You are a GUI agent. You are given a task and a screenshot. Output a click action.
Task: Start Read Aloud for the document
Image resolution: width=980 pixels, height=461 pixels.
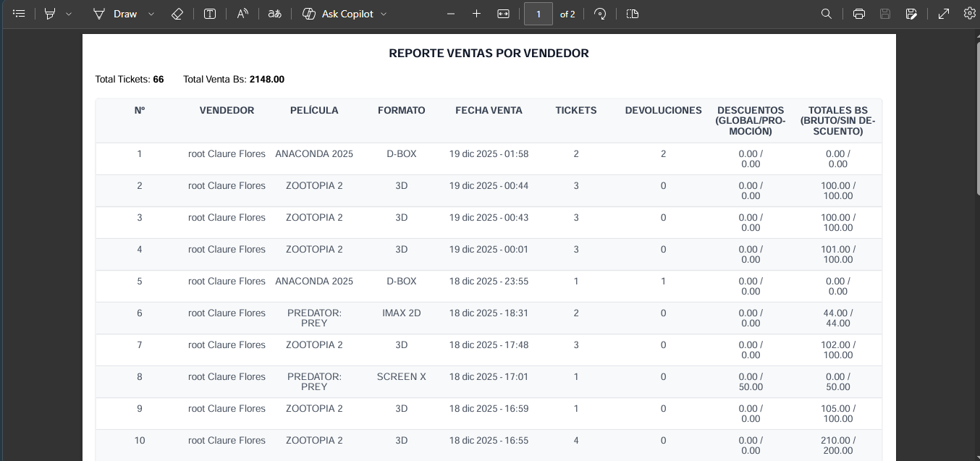[x=242, y=13]
